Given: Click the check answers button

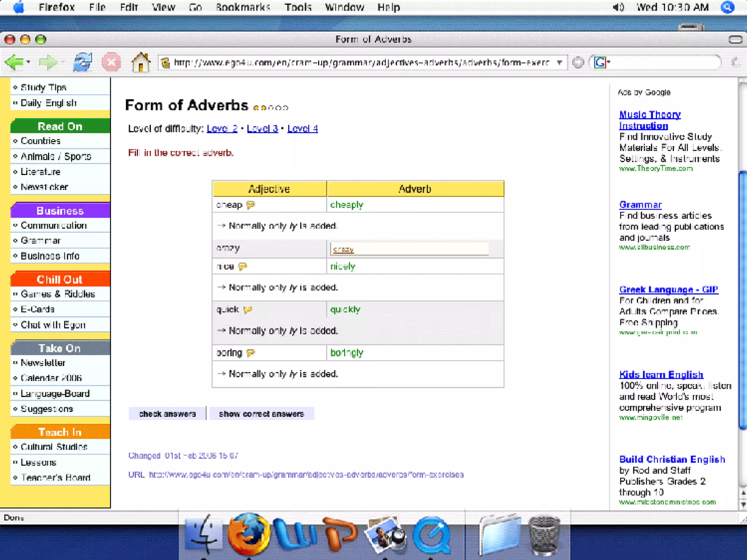Looking at the screenshot, I should (x=167, y=414).
